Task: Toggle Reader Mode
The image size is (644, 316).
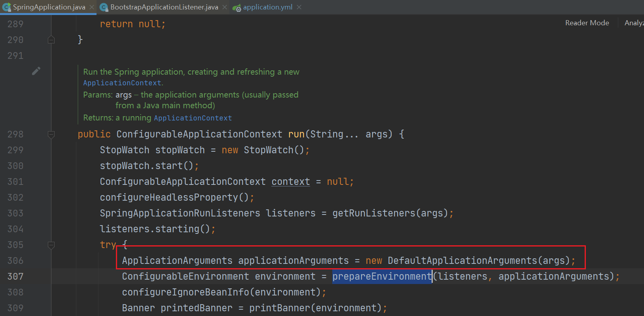Action: (587, 23)
